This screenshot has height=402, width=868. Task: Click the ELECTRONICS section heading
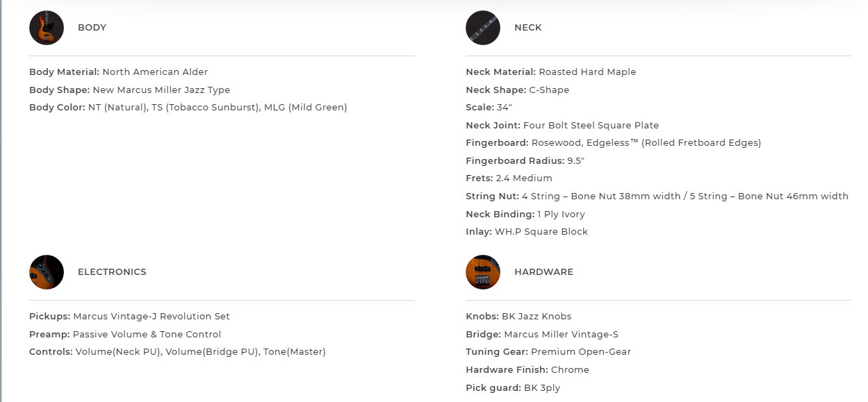pyautogui.click(x=112, y=272)
